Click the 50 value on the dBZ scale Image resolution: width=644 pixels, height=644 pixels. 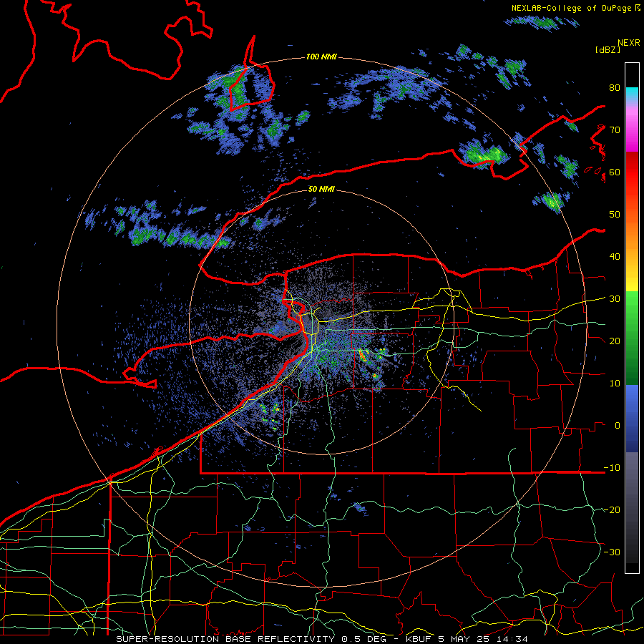point(615,215)
